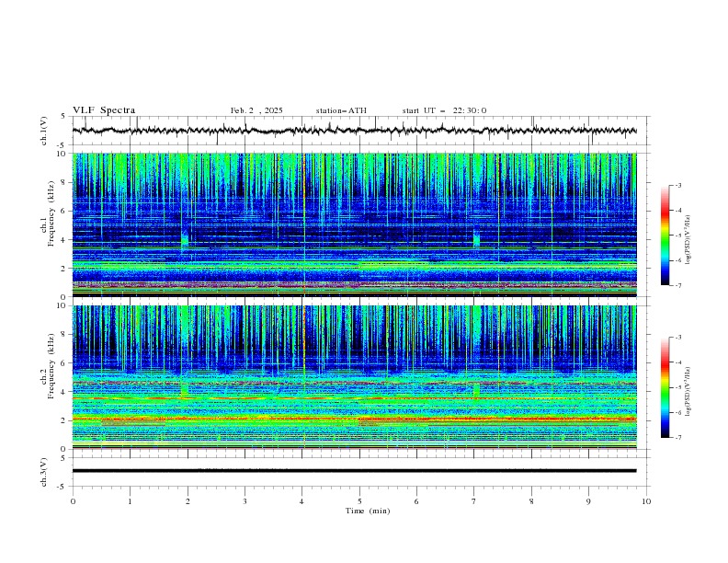The width and height of the screenshot is (728, 563).
Task: Click the ch.2 spectrogram color scale bar
Action: (665, 387)
